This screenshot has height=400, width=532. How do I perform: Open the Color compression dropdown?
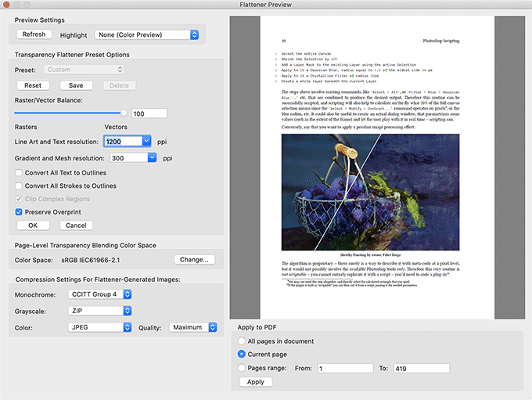click(99, 327)
